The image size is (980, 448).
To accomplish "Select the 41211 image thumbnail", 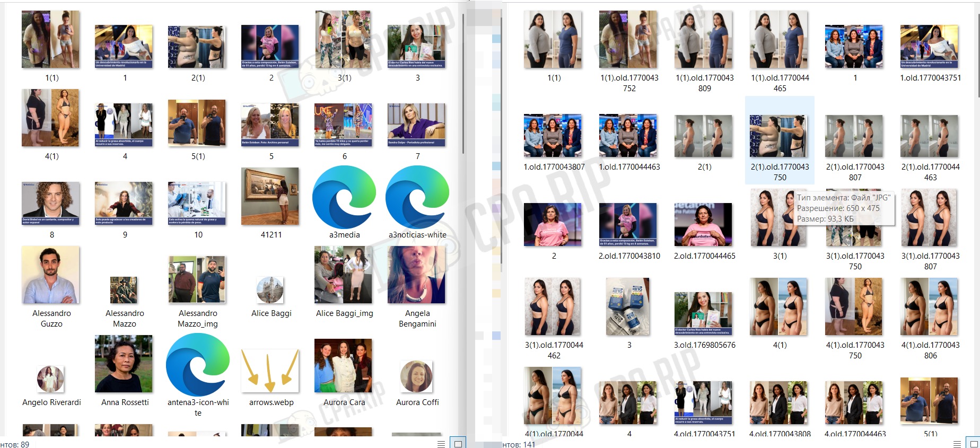I will [x=270, y=197].
